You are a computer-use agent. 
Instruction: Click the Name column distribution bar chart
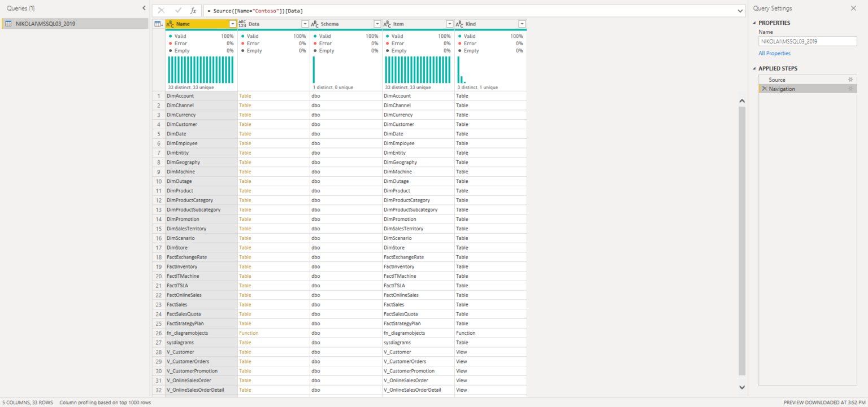coord(201,69)
